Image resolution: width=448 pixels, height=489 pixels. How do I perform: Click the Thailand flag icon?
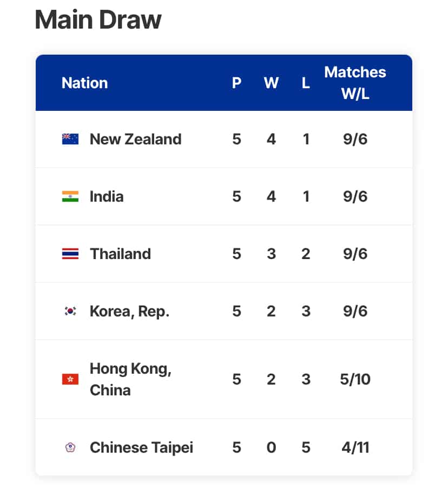pos(70,254)
